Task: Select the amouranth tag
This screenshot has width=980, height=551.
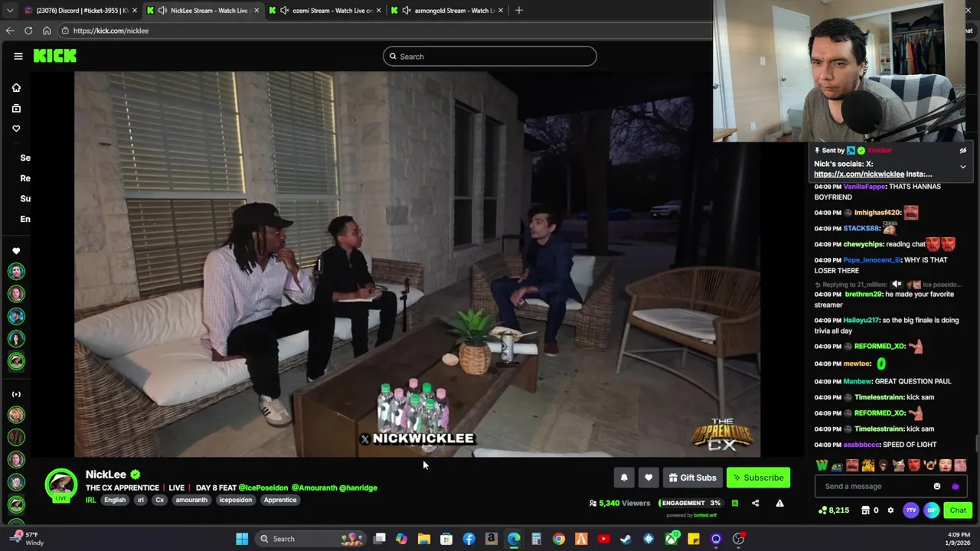Action: 191,500
